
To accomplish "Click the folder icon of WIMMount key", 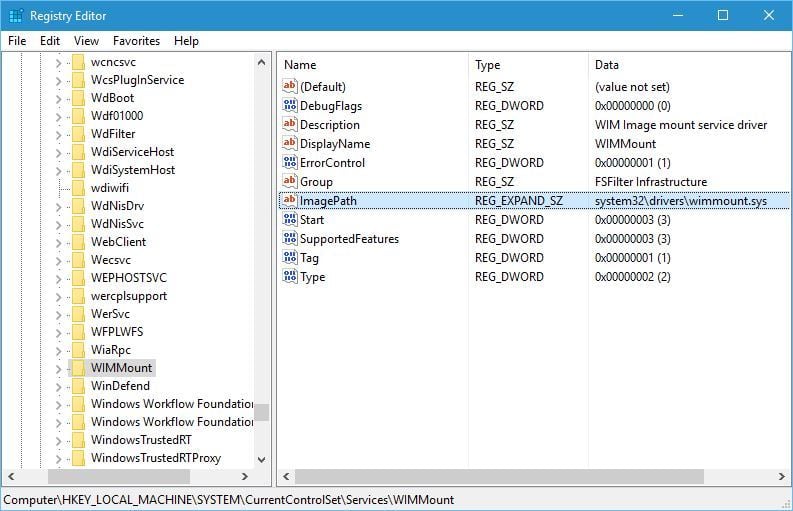I will click(x=78, y=368).
